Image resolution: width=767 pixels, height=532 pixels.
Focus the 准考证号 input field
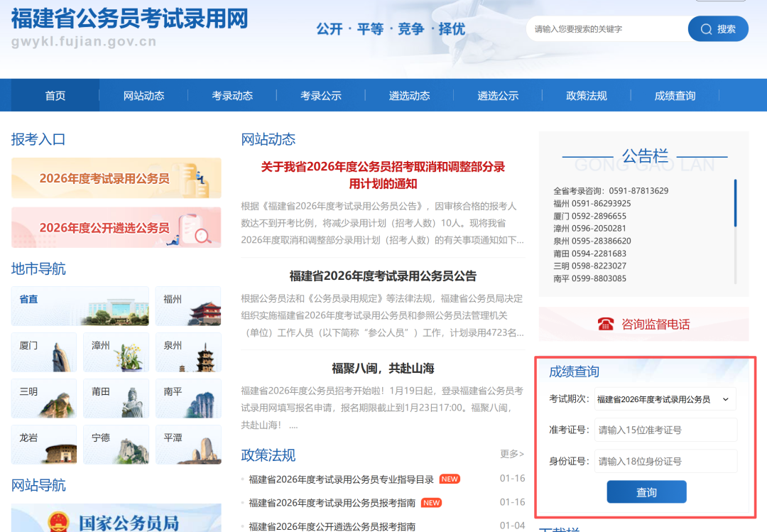pos(665,430)
